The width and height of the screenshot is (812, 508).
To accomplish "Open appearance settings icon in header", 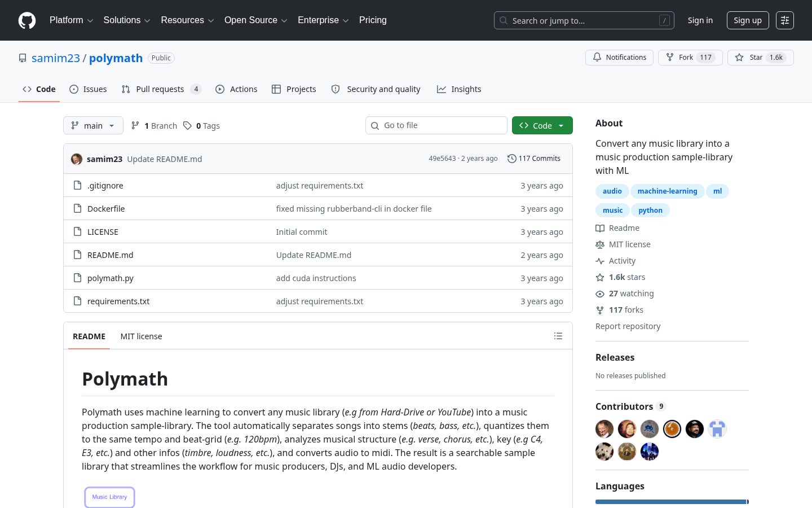I will [x=785, y=20].
